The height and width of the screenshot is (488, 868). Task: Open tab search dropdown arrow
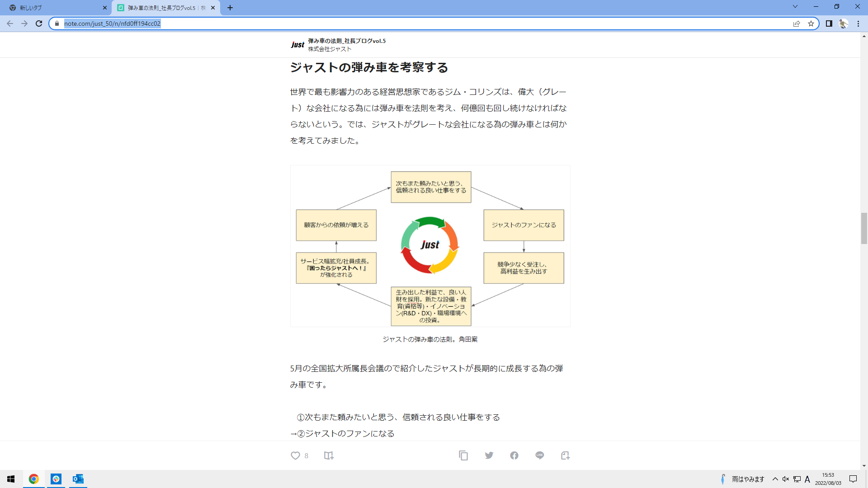(795, 7)
